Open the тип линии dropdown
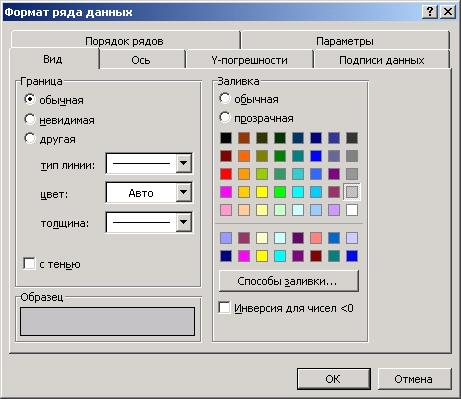461x399 pixels. pos(184,163)
